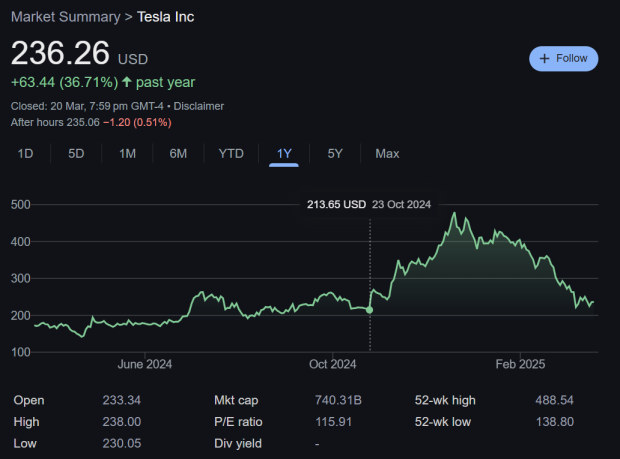Open the Market Summary breadcrumb link
The image size is (620, 459).
[x=66, y=17]
